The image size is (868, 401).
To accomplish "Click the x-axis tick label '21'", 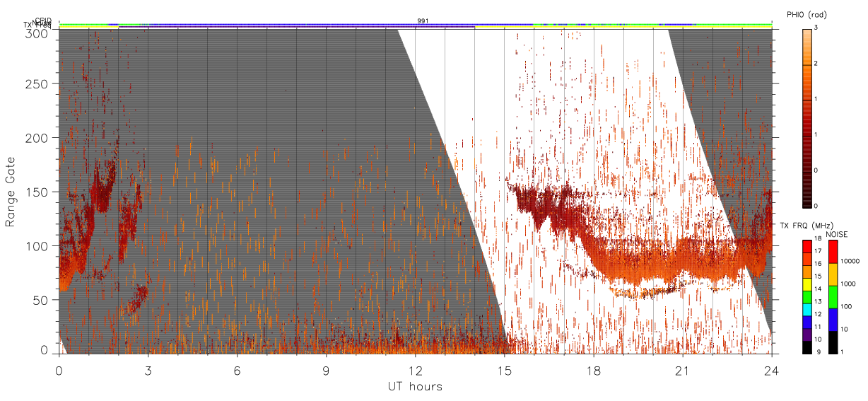I will [682, 370].
